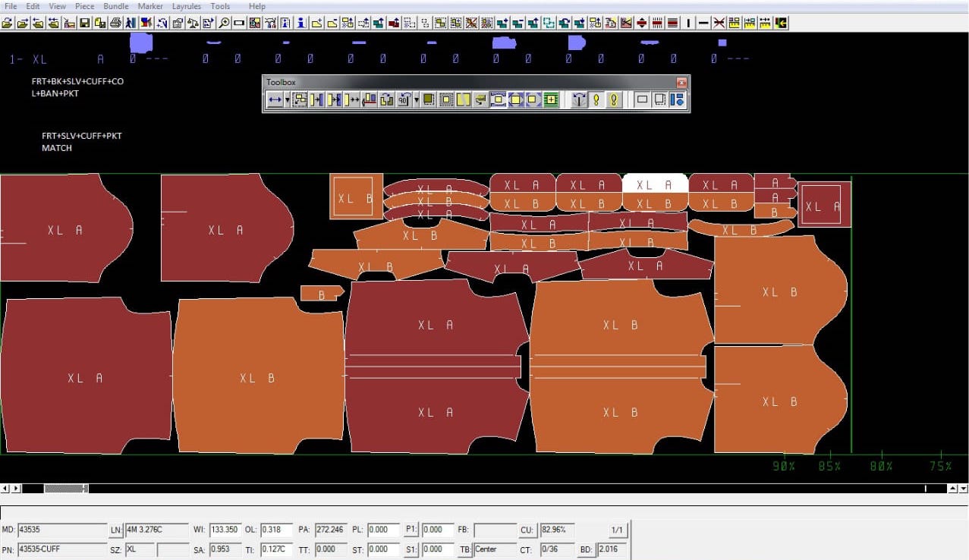Expand the dropdown arrow beside the rotate tool

[417, 99]
